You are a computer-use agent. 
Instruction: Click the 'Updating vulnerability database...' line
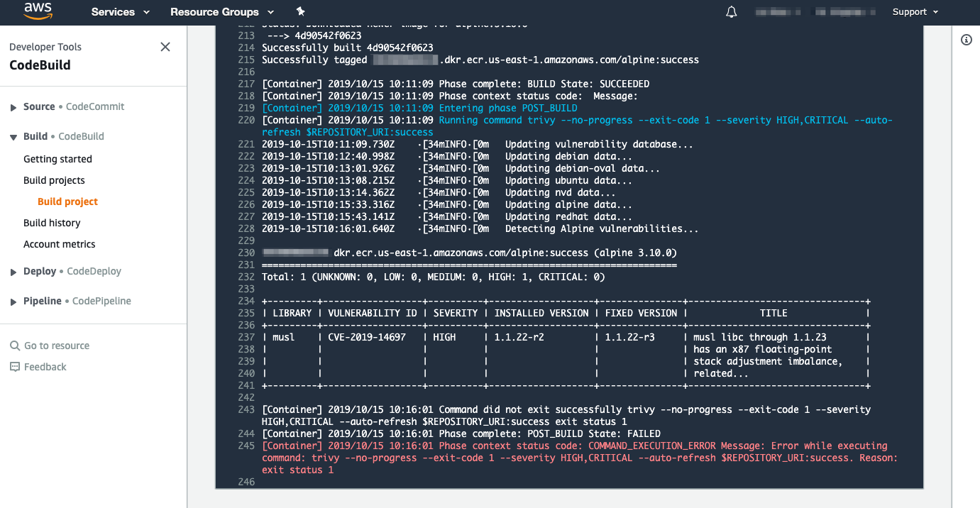[x=478, y=144]
